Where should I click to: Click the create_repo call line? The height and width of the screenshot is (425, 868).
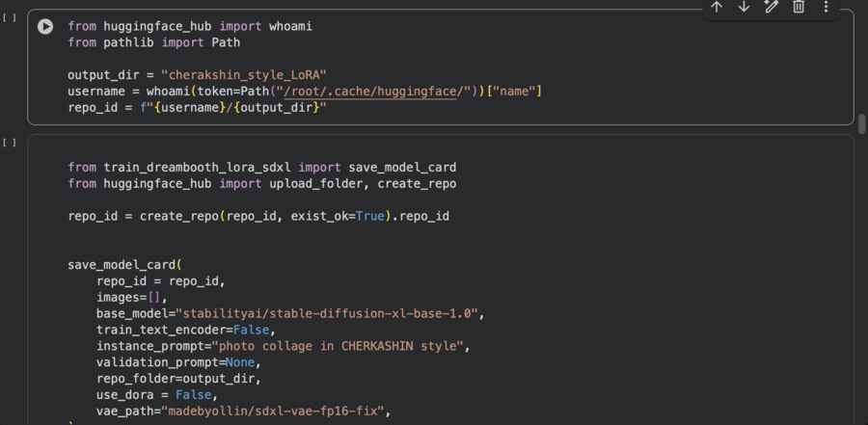click(258, 216)
